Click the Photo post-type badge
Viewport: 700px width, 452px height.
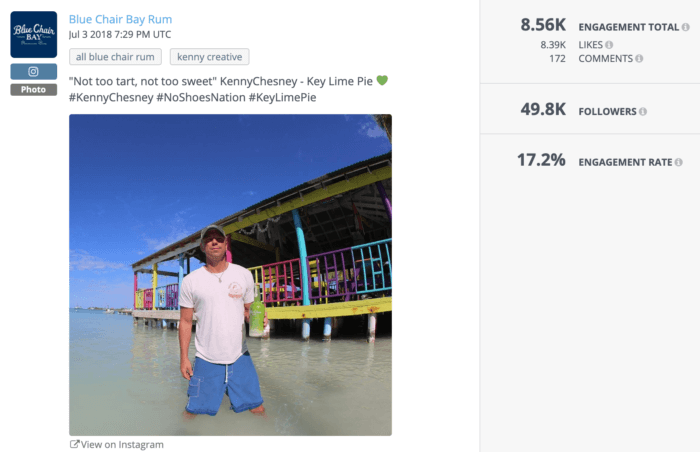pos(33,89)
